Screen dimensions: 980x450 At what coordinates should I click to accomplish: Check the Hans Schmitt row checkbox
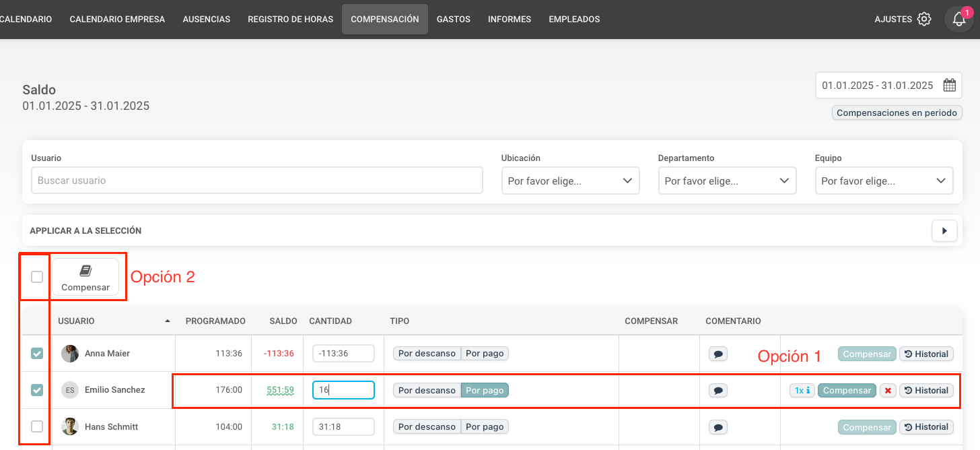[x=37, y=426]
